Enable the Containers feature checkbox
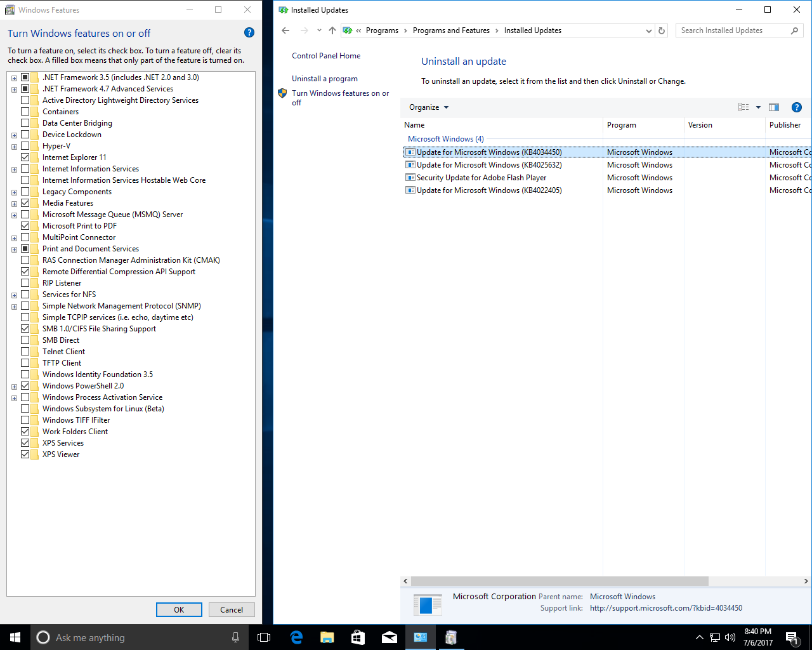The image size is (812, 650). (25, 112)
